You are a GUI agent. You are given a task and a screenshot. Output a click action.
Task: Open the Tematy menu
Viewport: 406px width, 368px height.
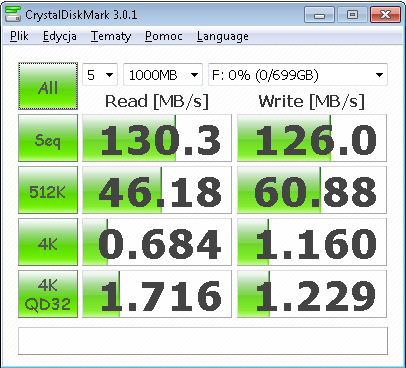click(111, 36)
